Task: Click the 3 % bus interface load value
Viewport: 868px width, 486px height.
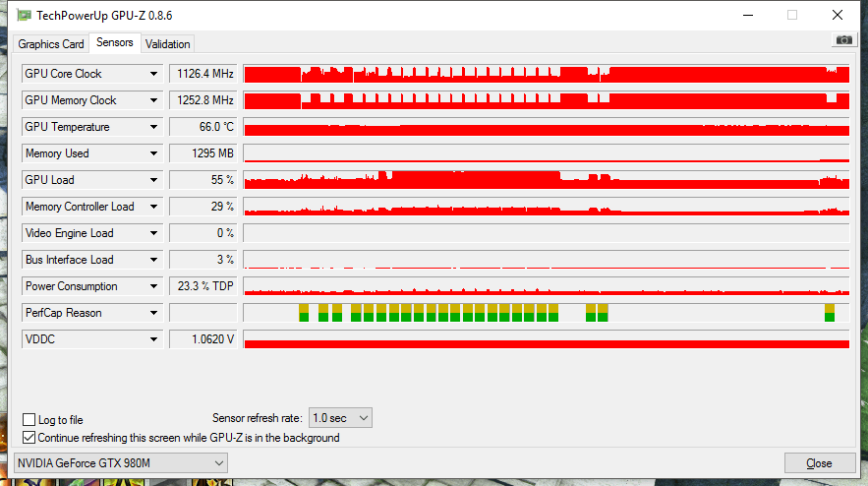Action: click(203, 260)
